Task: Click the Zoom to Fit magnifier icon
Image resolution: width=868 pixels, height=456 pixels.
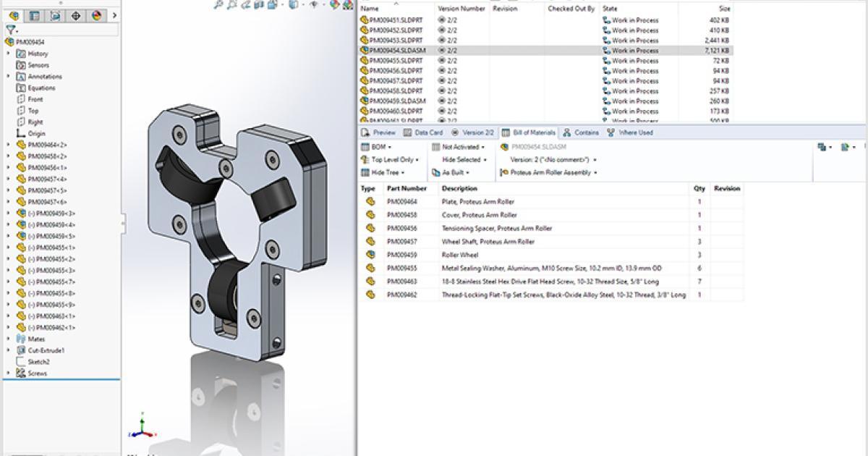Action: [218, 4]
